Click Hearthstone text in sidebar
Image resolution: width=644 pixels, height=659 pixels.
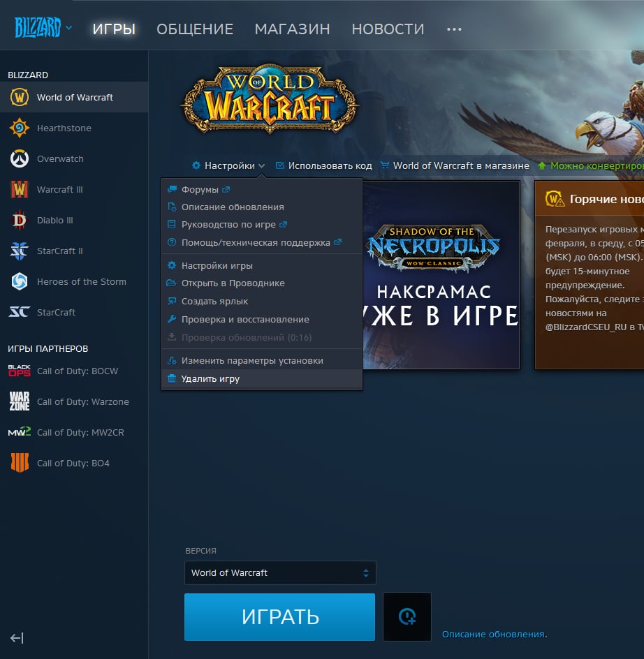click(x=64, y=128)
